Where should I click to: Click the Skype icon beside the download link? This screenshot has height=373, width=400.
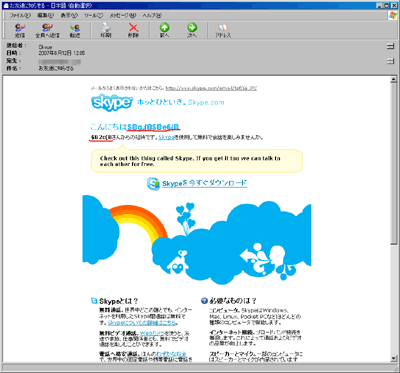153,184
